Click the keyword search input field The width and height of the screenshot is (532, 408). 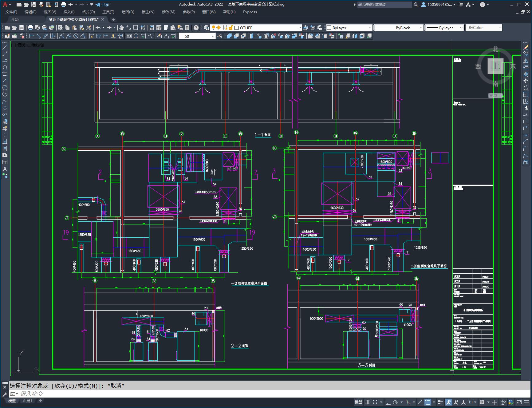[384, 4]
